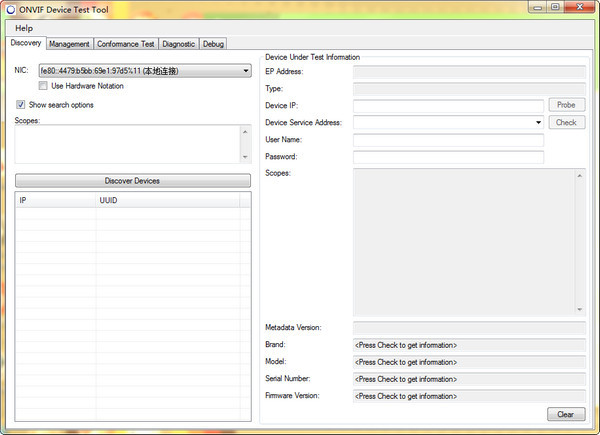Click the device Scopes scroll up arrow

(580, 176)
